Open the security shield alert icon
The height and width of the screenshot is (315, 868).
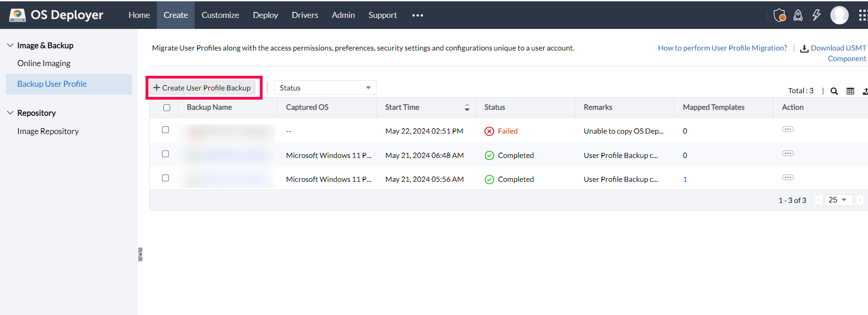point(779,15)
